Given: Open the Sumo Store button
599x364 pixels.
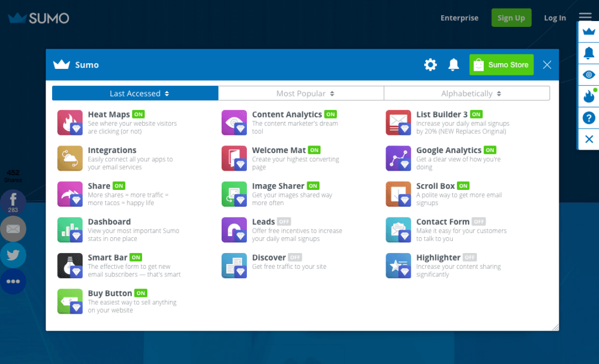Looking at the screenshot, I should [501, 65].
